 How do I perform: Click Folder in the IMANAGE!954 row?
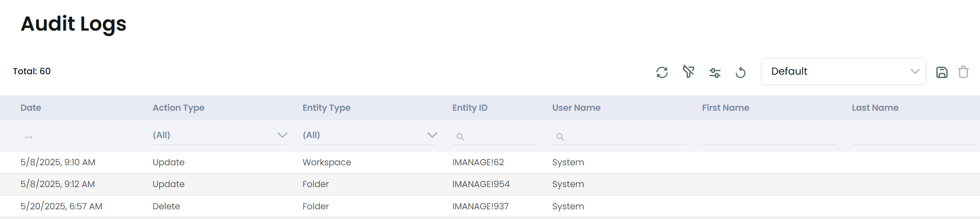point(316,184)
